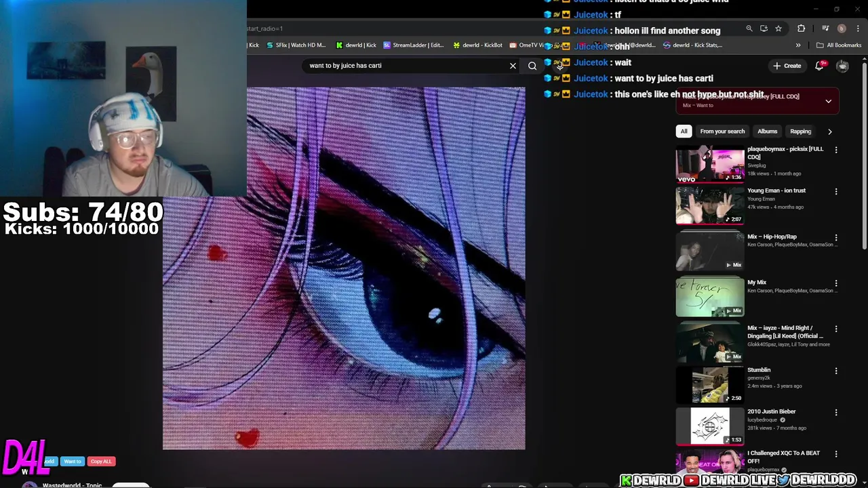
Task: Show more bookmarks with the double chevron
Action: [x=798, y=45]
